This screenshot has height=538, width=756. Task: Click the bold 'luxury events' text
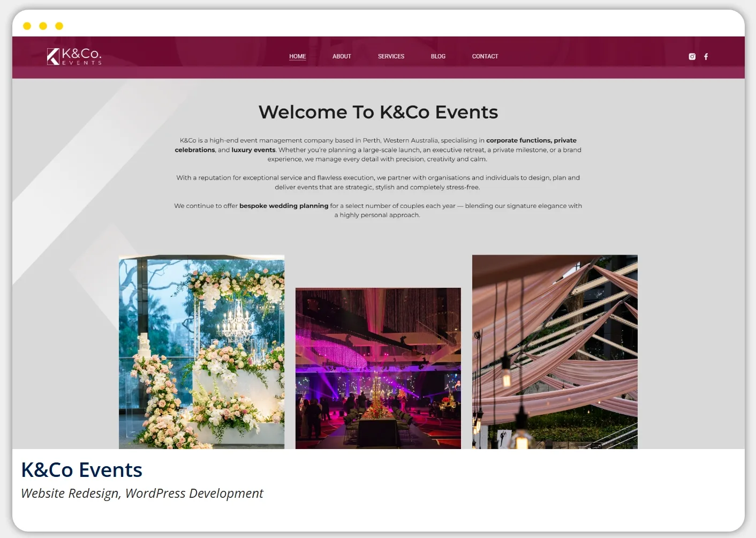(x=253, y=150)
